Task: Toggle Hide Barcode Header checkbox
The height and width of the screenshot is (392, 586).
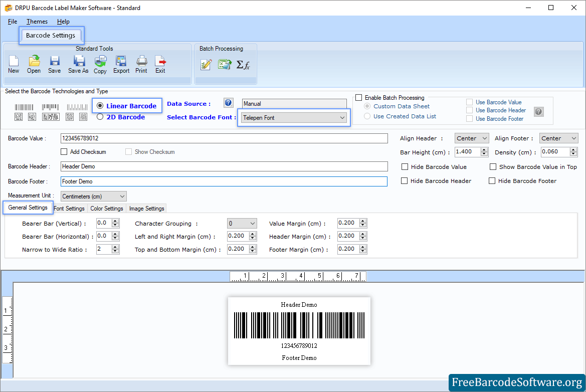Action: (x=404, y=181)
